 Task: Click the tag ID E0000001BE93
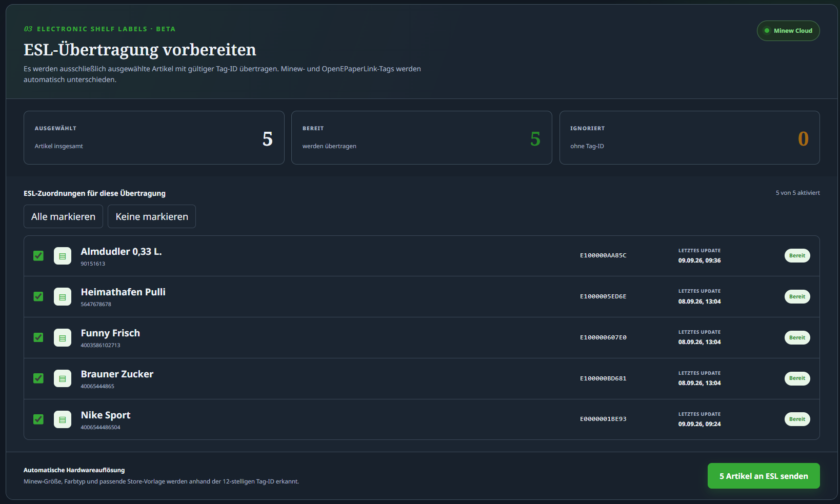[x=603, y=419]
